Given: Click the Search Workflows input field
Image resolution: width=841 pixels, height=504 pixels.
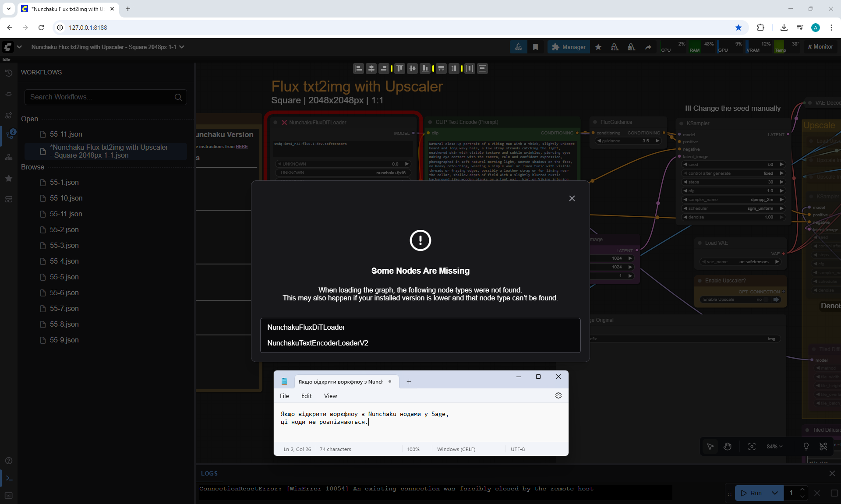Looking at the screenshot, I should [x=101, y=97].
